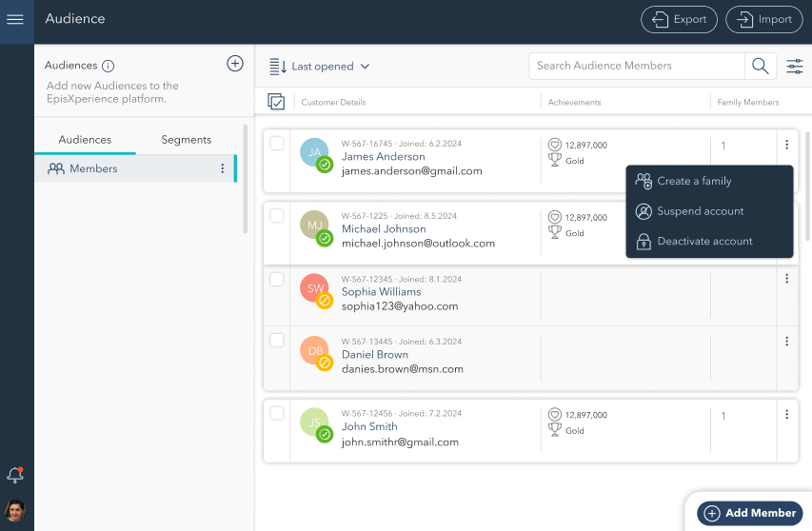The height and width of the screenshot is (531, 812).
Task: Click the trophy icon for Michael Johnson
Action: (x=555, y=232)
